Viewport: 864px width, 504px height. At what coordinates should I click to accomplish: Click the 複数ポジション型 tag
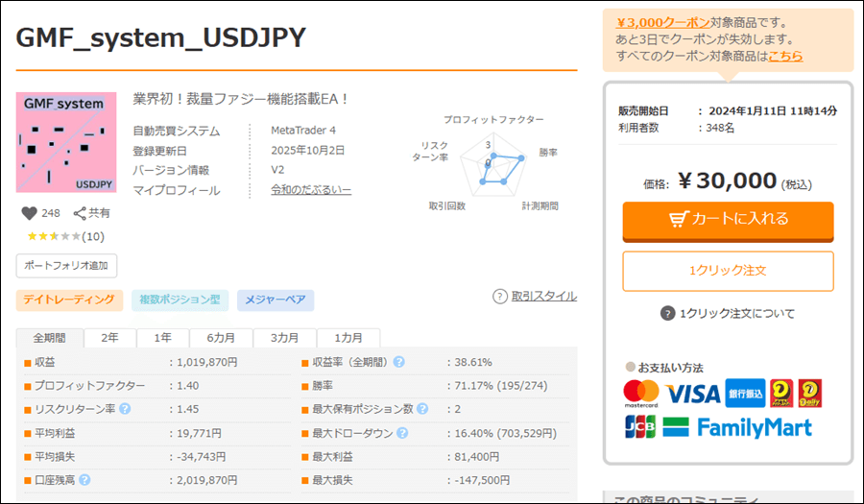pyautogui.click(x=180, y=300)
